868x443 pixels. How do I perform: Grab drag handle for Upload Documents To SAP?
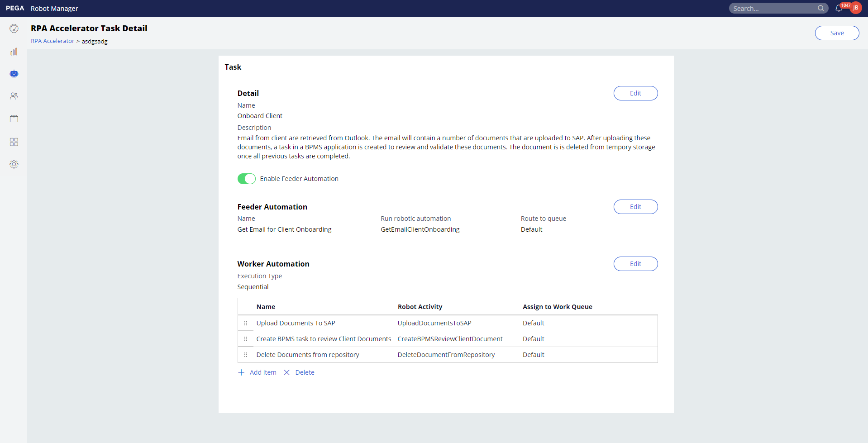[246, 323]
